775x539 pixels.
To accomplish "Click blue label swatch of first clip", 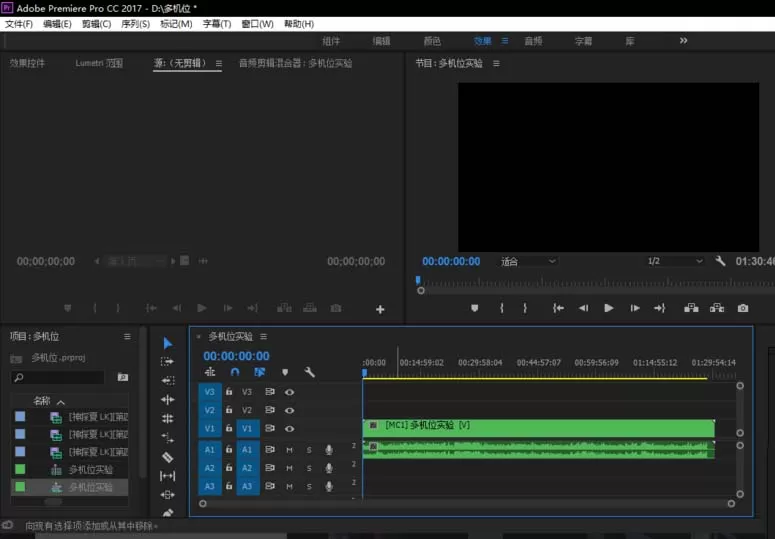I will 20,416.
